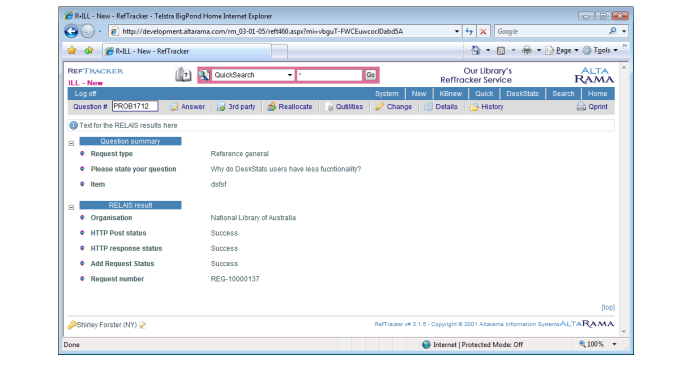Click the info icon beside RELAIS results text
Image resolution: width=680 pixels, height=368 pixels.
coord(73,125)
